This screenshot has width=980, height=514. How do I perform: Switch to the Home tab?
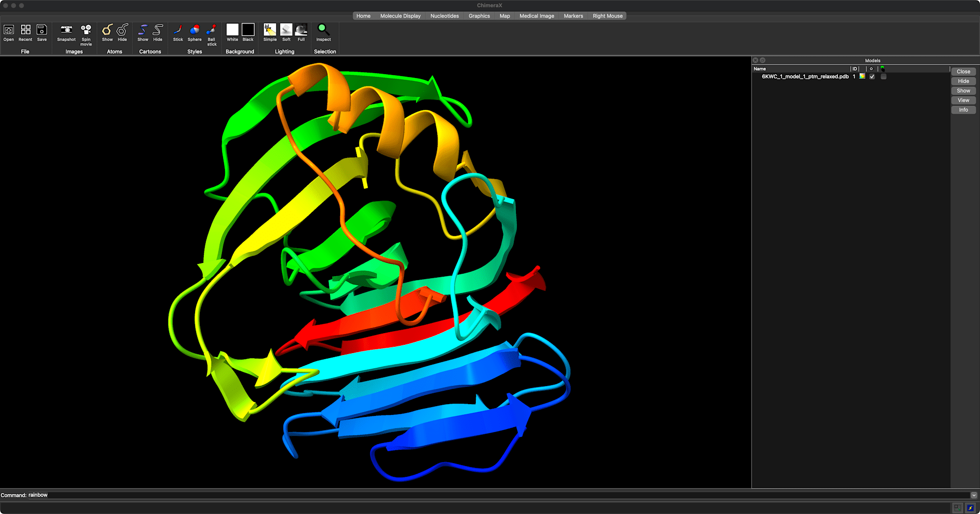(x=364, y=16)
